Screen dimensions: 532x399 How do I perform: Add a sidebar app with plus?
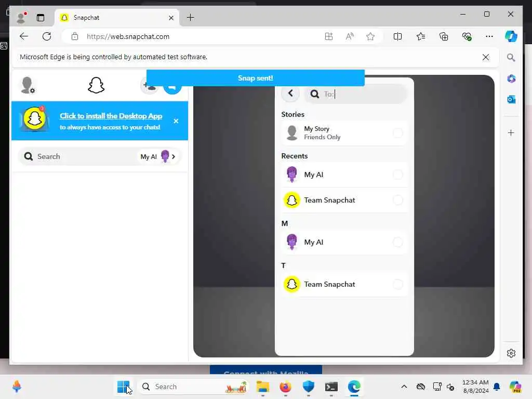pyautogui.click(x=511, y=132)
